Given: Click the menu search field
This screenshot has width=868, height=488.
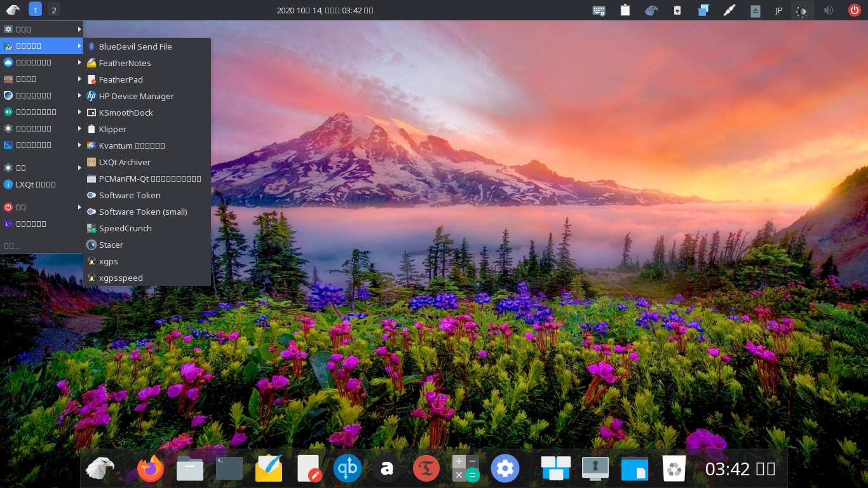Looking at the screenshot, I should coord(38,246).
